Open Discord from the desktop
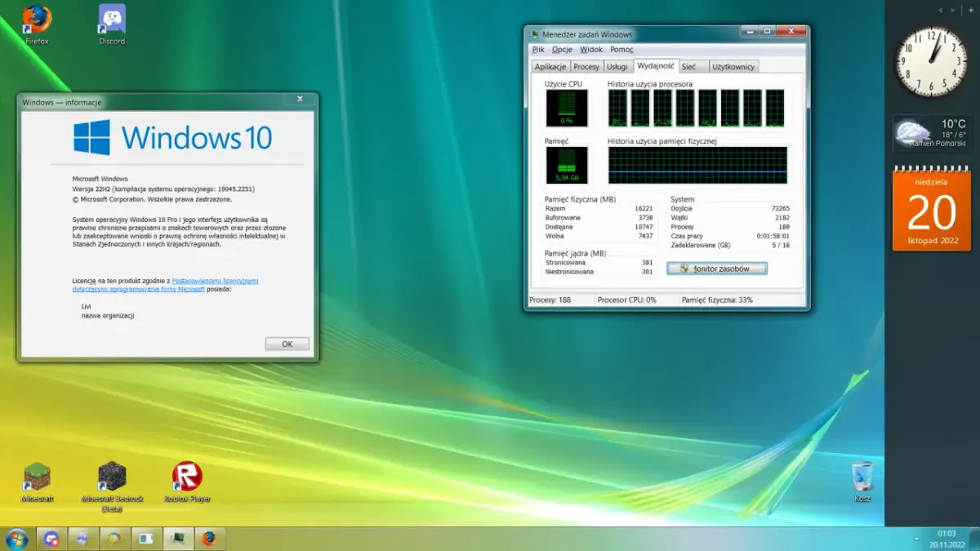 pos(110,18)
